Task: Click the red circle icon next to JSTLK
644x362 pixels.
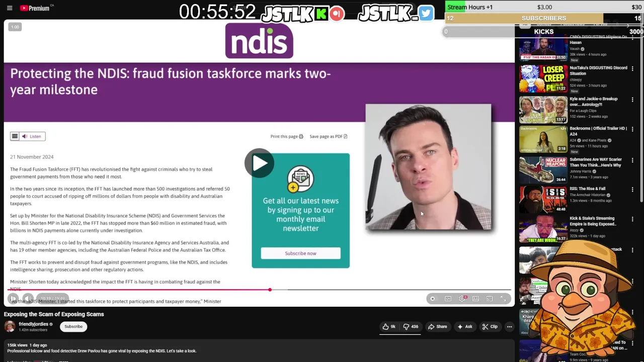Action: coord(337,14)
